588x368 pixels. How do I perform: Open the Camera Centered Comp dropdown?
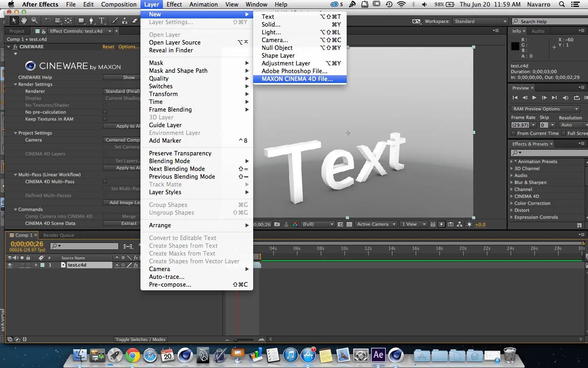122,140
